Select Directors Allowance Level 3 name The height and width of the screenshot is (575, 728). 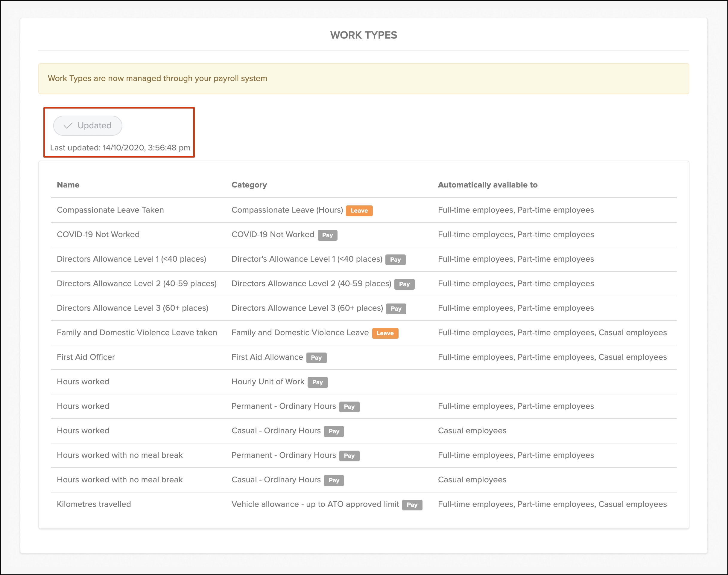point(132,308)
